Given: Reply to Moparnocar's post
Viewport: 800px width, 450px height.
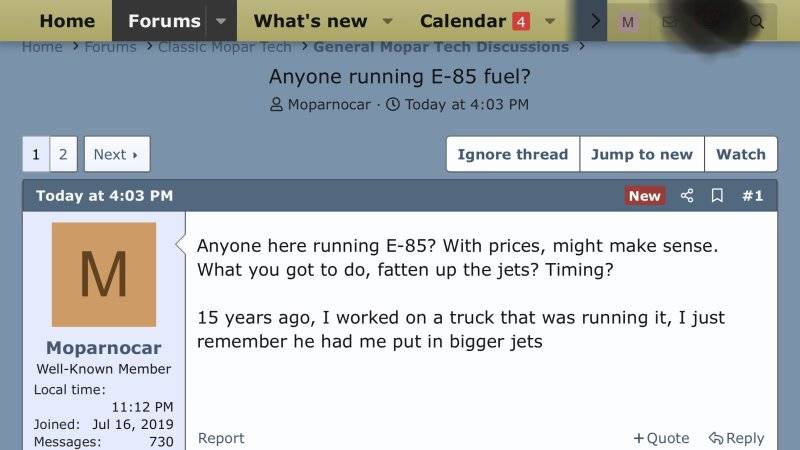Looking at the screenshot, I should click(736, 438).
